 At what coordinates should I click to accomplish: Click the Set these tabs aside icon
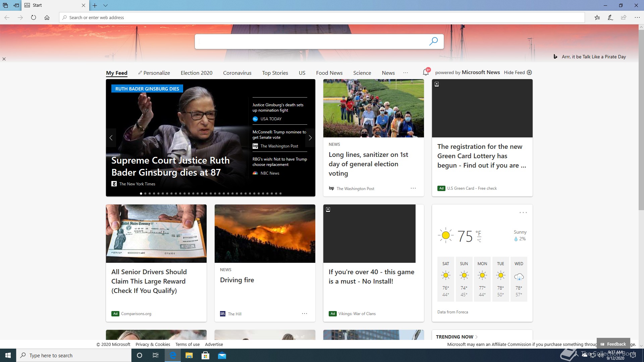[16, 5]
